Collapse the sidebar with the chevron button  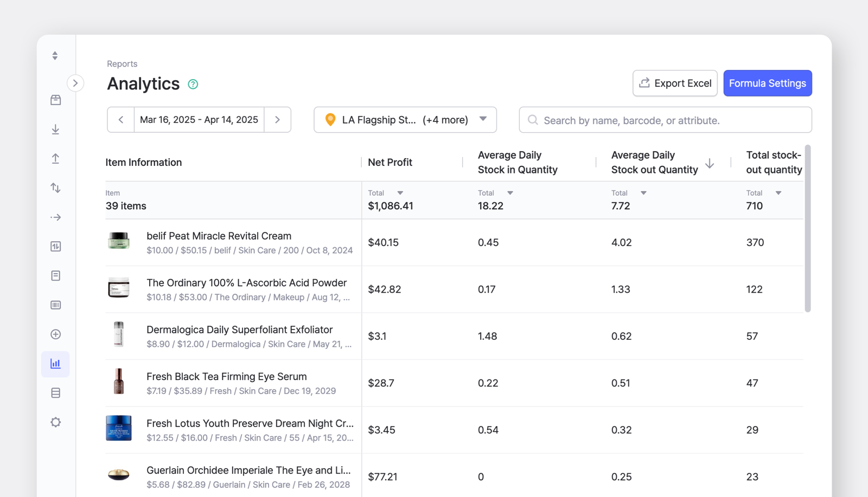click(x=75, y=83)
